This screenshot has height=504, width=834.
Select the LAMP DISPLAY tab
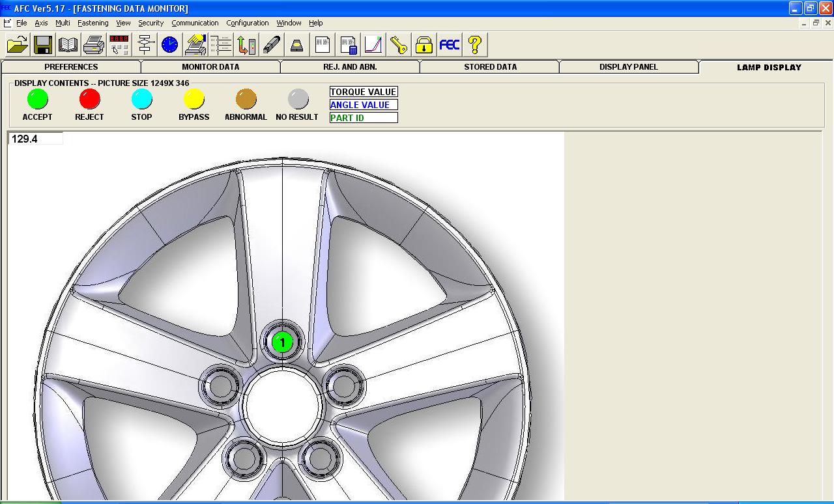point(769,67)
